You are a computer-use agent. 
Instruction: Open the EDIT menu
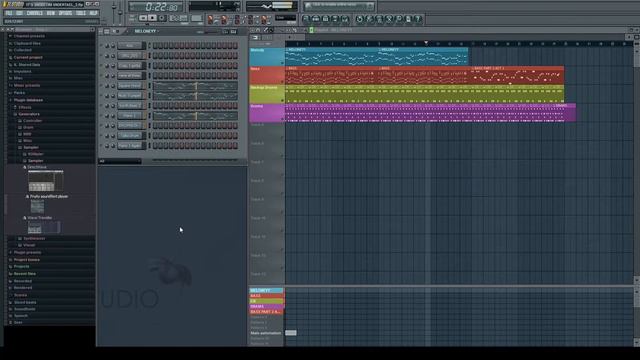(19, 13)
